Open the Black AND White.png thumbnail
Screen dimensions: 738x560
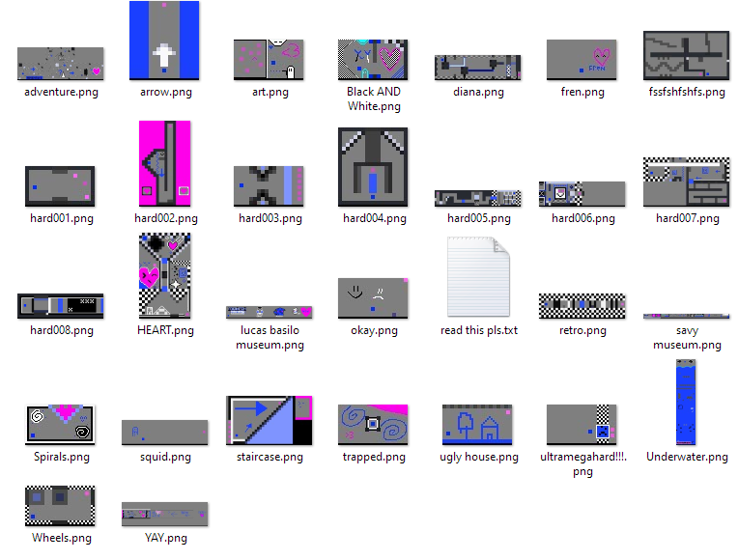[373, 59]
